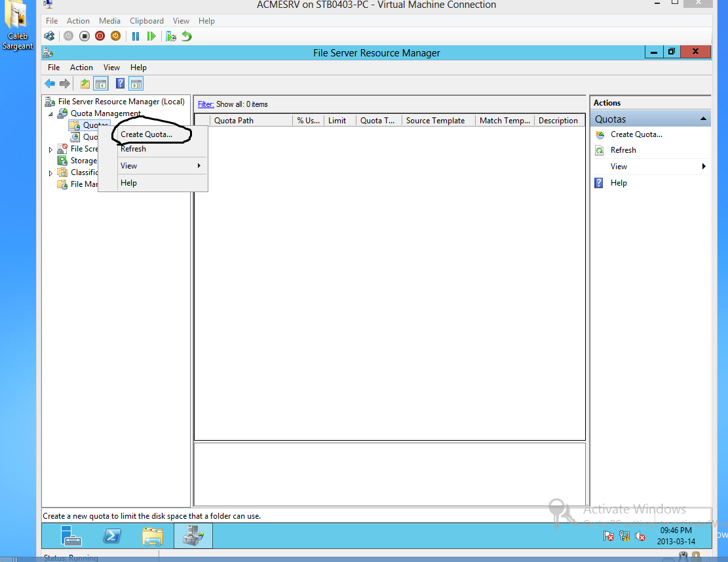
Task: Open Action menu of Virtual Machine Connection
Action: coord(78,21)
